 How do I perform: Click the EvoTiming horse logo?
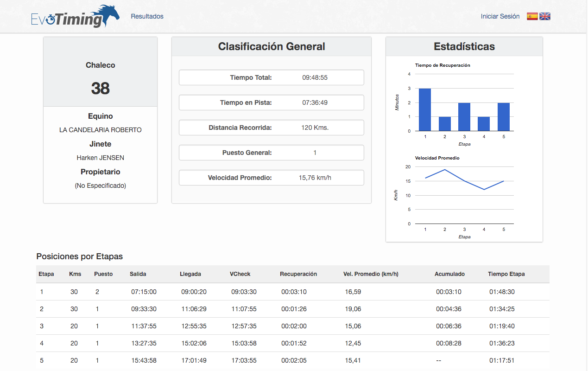[75, 17]
